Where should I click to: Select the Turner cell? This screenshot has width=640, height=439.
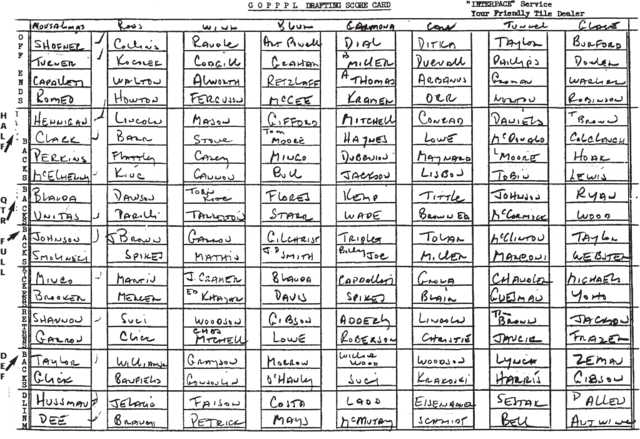[x=61, y=60]
